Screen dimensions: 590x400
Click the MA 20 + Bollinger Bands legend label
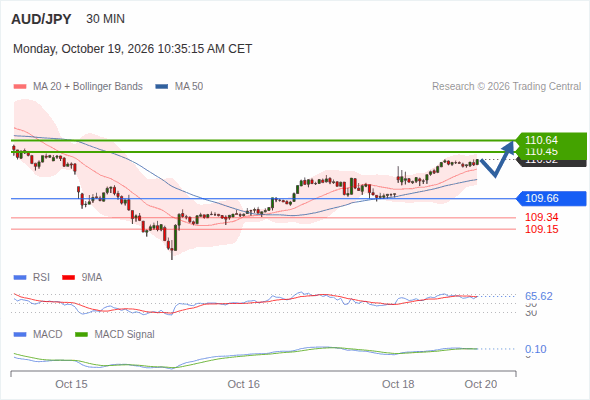coord(88,87)
